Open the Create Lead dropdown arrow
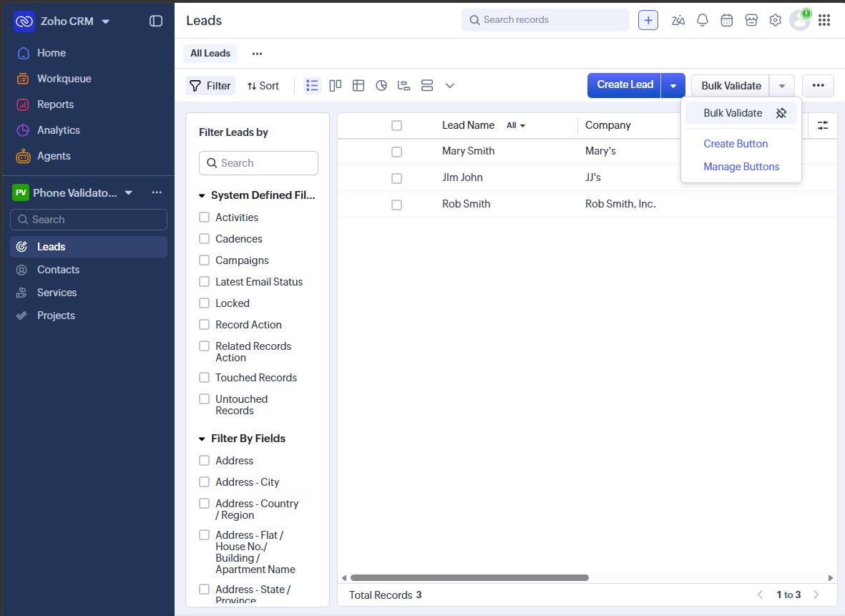The width and height of the screenshot is (845, 616). [x=673, y=86]
